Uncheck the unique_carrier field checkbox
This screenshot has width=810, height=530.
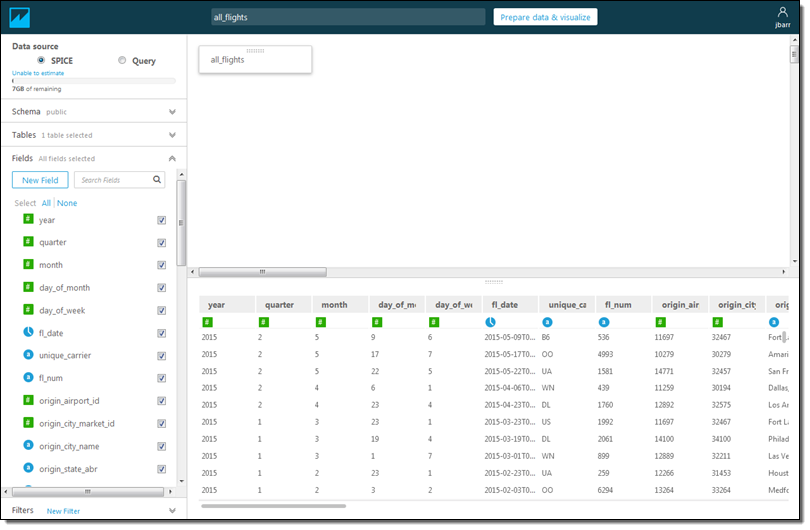pyautogui.click(x=162, y=356)
